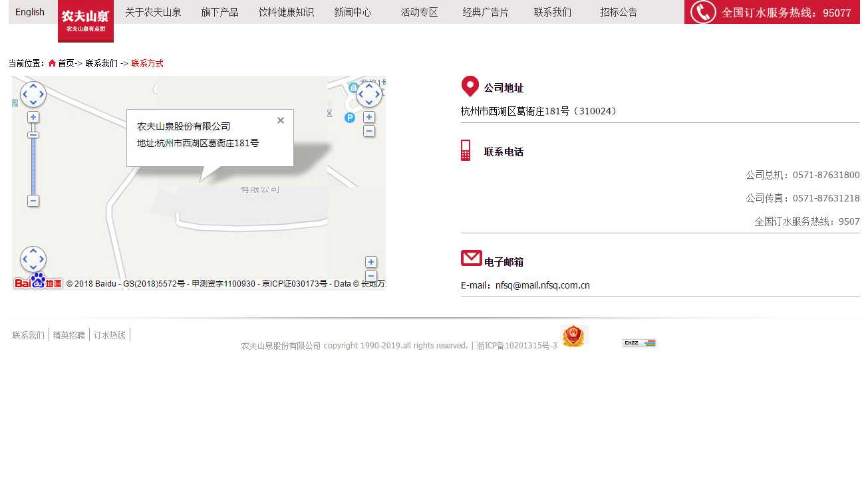Click the Baidu map logo

39,283
